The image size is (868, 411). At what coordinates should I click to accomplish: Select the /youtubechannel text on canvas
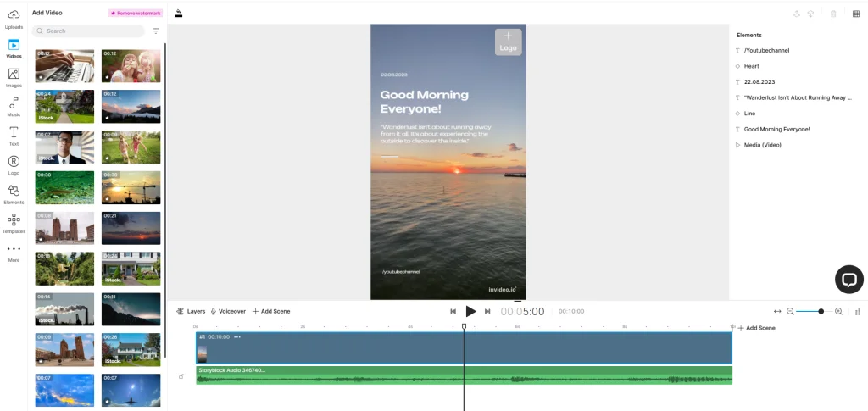(x=401, y=272)
